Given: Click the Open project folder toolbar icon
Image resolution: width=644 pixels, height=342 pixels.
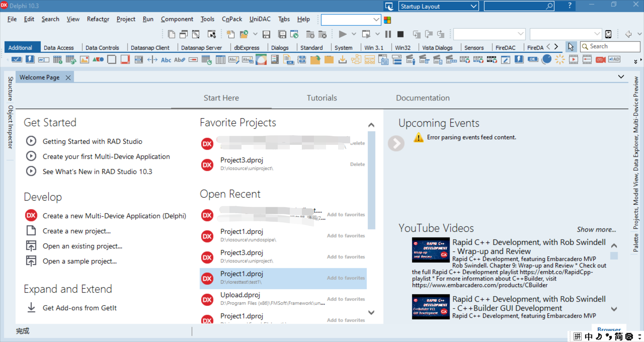Looking at the screenshot, I should (244, 34).
